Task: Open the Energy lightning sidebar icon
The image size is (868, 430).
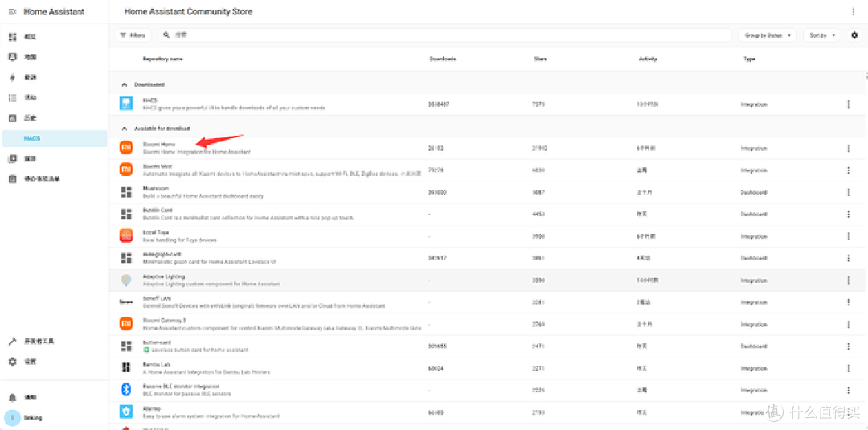Action: (13, 77)
